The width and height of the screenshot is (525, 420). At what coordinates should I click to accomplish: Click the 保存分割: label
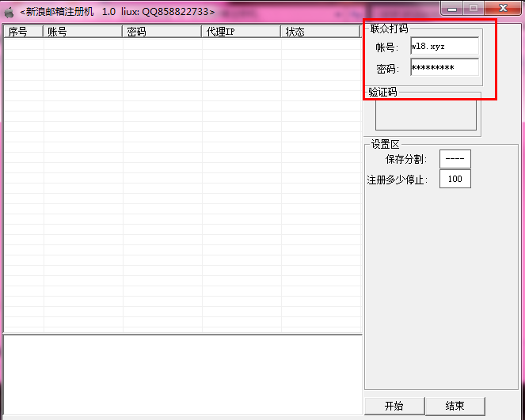coord(406,160)
